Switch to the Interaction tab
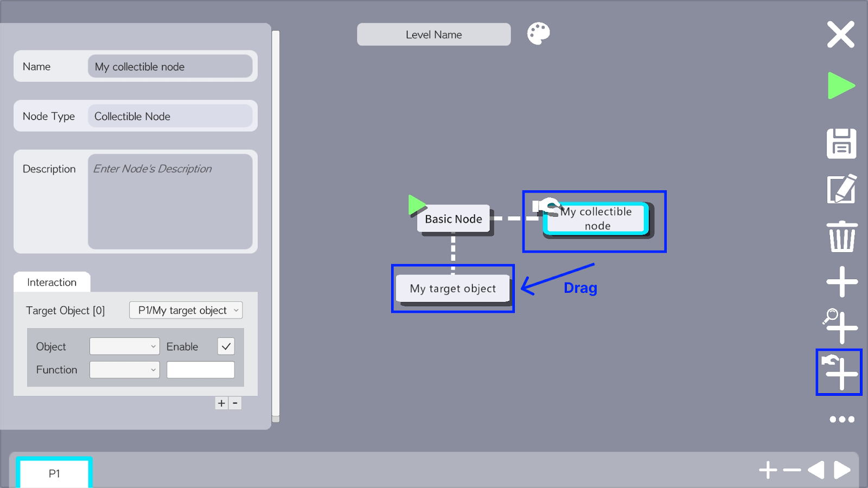The image size is (868, 488). click(x=52, y=282)
